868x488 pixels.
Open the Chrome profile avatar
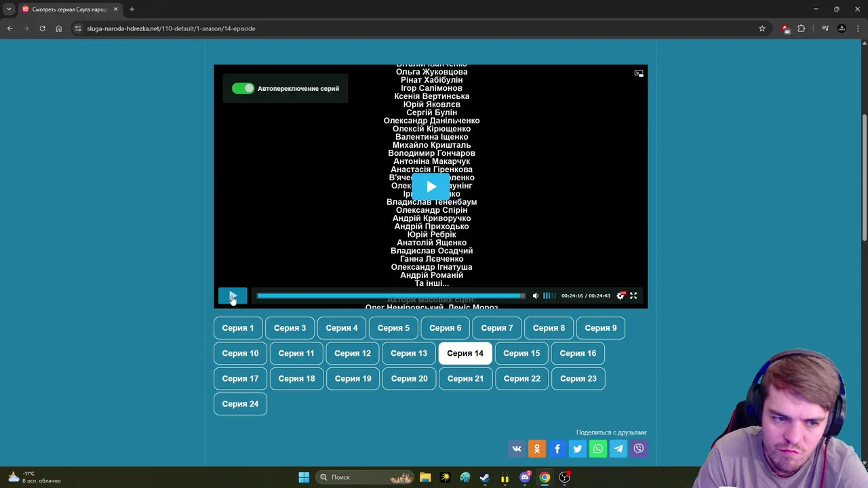842,28
